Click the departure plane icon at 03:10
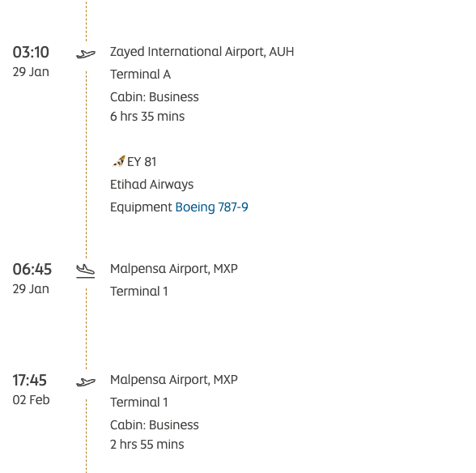Image resolution: width=476 pixels, height=473 pixels. 86,54
